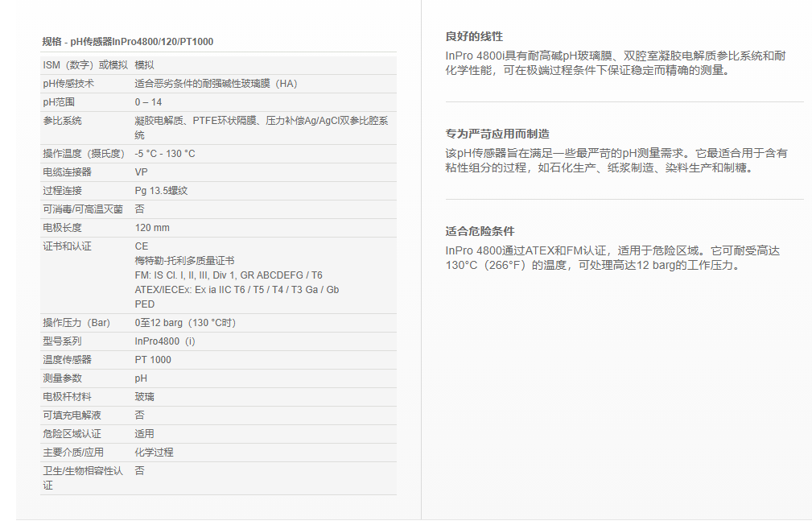Image resolution: width=812 pixels, height=525 pixels.
Task: Click the heading 良好的线性
Action: tap(474, 36)
